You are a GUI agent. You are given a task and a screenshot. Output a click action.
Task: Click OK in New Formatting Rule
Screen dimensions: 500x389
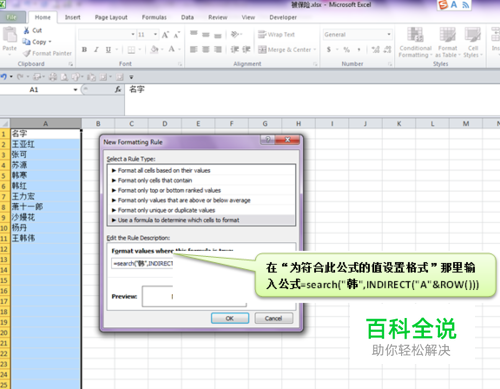pyautogui.click(x=230, y=318)
